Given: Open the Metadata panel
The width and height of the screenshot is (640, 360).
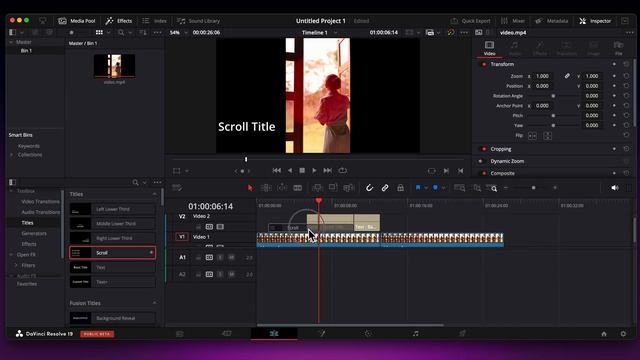Looking at the screenshot, I should [551, 21].
